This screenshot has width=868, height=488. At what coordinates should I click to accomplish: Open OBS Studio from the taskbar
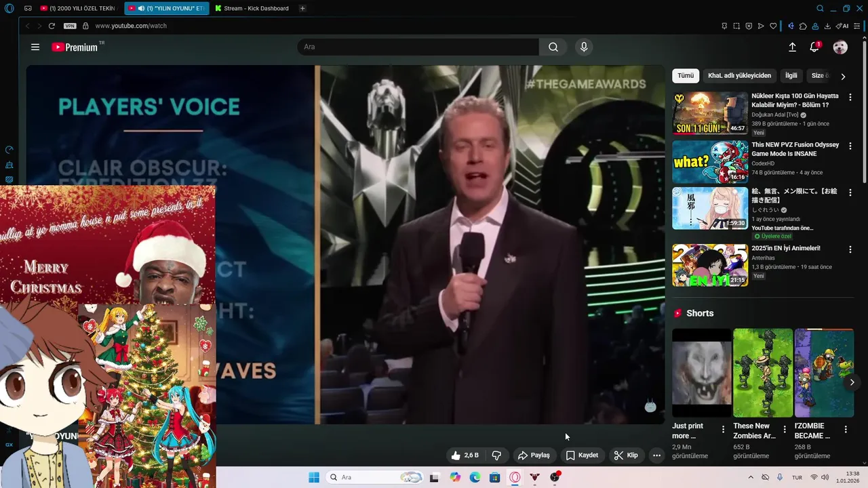click(555, 477)
